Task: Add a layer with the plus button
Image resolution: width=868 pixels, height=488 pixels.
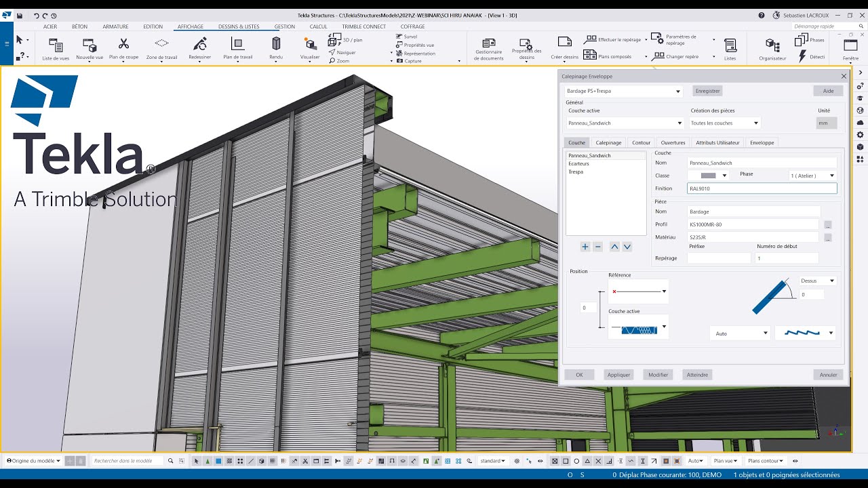Action: [x=585, y=247]
